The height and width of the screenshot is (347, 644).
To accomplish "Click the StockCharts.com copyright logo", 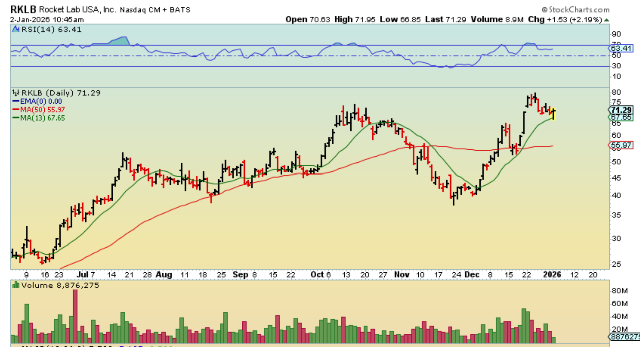I will [575, 10].
